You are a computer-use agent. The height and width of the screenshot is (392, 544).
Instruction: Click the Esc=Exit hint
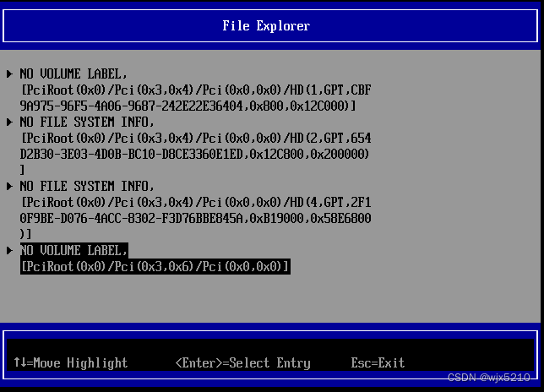pyautogui.click(x=378, y=363)
